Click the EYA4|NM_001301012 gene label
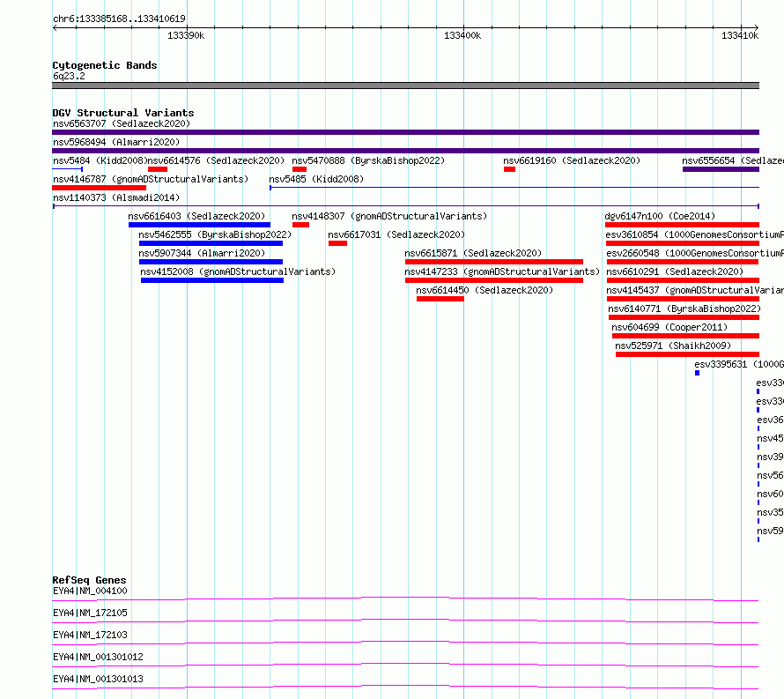The height and width of the screenshot is (699, 784). coord(98,657)
